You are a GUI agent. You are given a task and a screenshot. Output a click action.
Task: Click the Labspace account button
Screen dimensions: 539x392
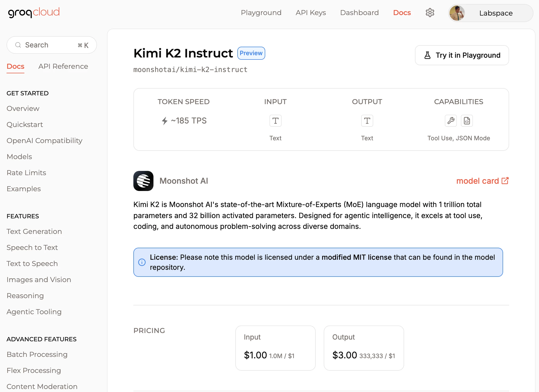point(491,13)
